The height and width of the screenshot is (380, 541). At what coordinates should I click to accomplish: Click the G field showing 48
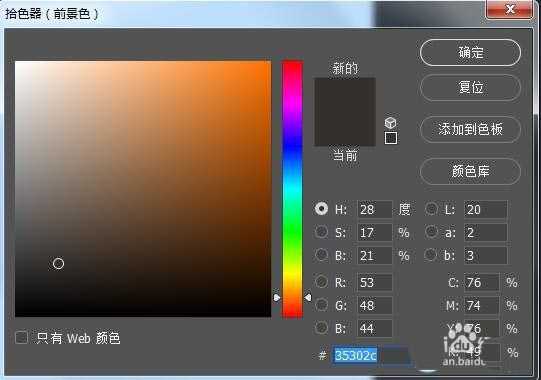coord(374,305)
